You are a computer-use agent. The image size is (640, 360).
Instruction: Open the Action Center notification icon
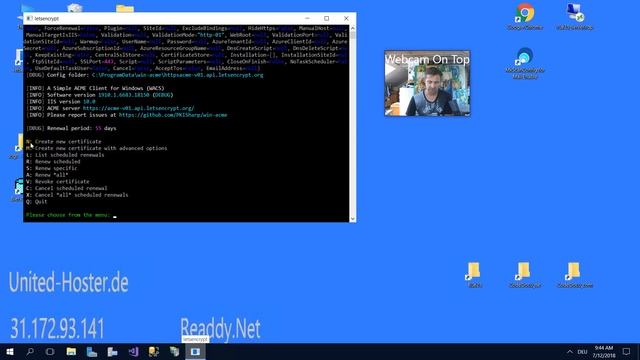(627, 351)
